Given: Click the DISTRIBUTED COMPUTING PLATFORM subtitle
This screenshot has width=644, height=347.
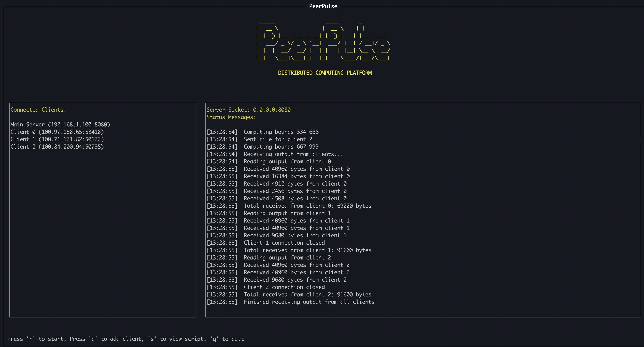Looking at the screenshot, I should (x=325, y=73).
